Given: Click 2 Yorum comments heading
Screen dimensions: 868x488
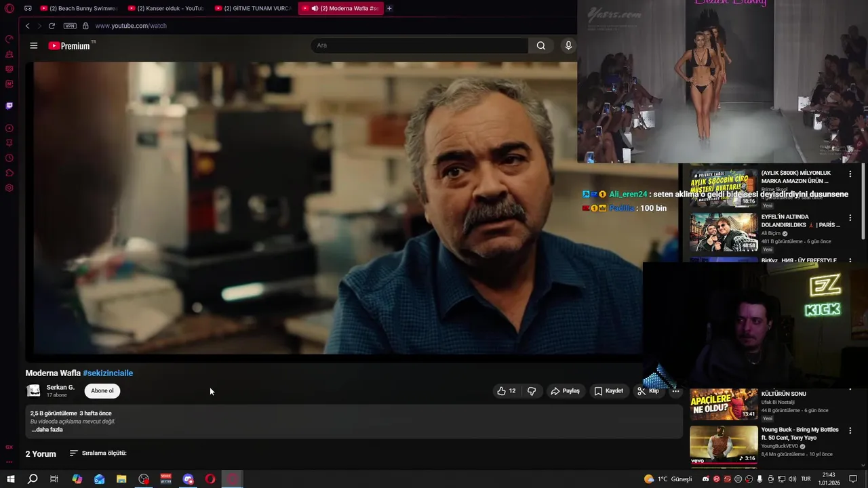Looking at the screenshot, I should coord(41,454).
